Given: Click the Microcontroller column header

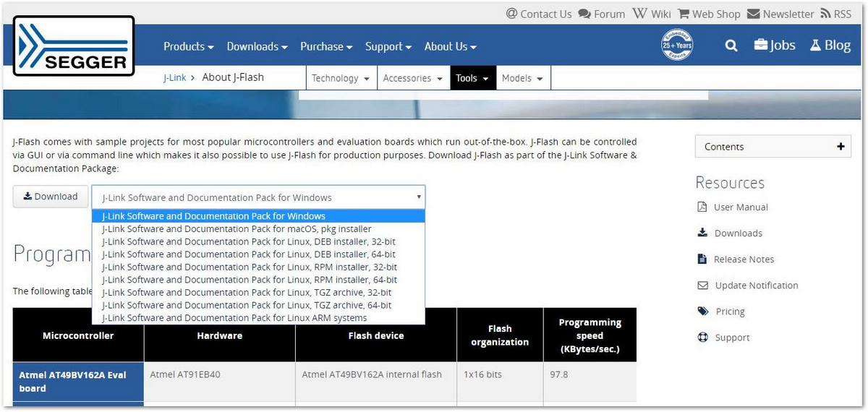Looking at the screenshot, I should coord(78,335).
